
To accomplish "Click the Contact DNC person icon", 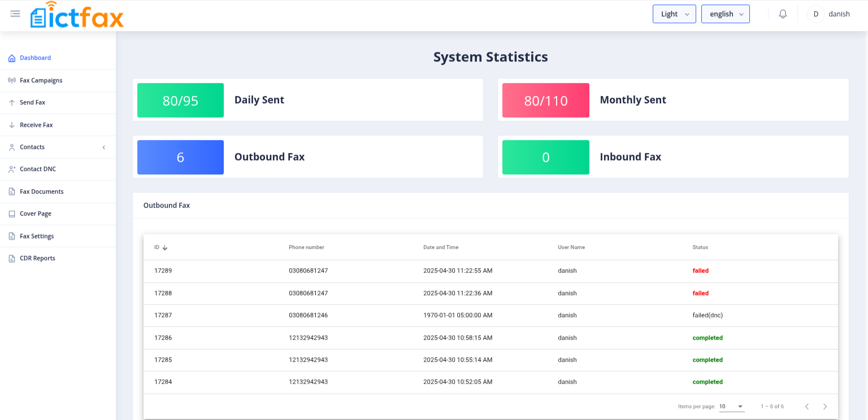I will pyautogui.click(x=12, y=169).
